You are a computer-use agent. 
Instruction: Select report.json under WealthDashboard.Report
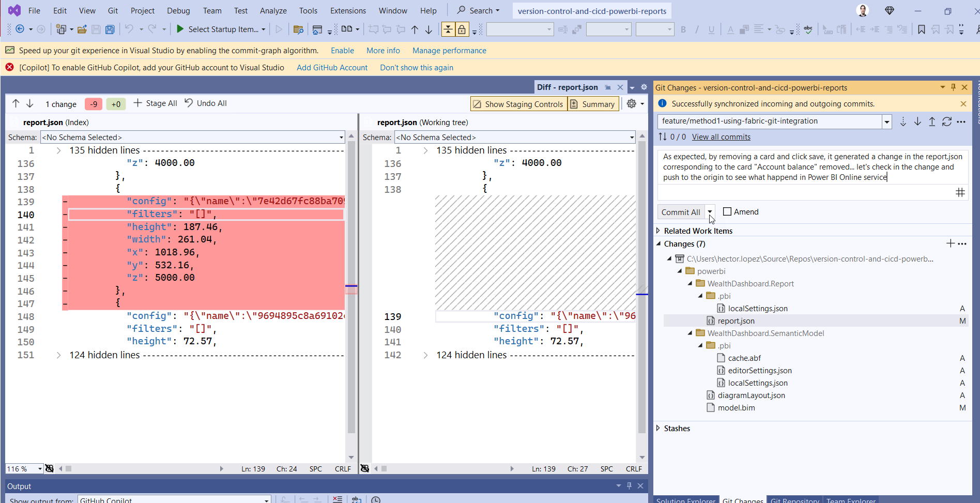click(x=736, y=321)
